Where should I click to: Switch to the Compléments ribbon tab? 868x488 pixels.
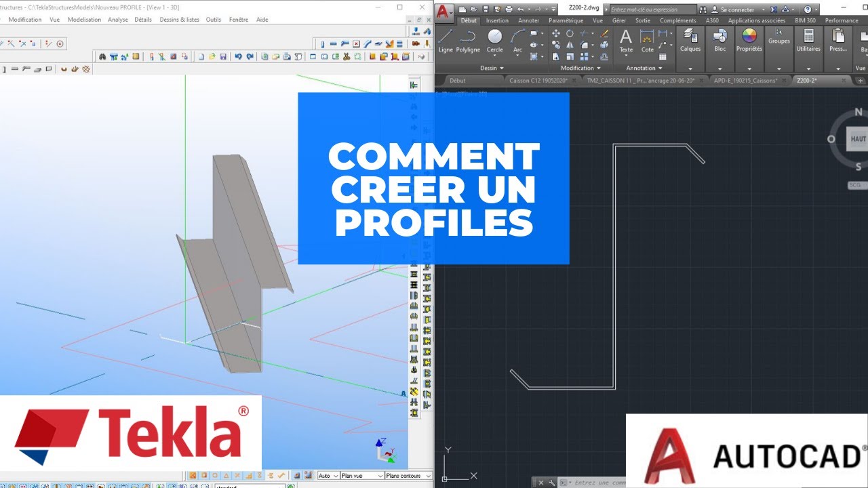[x=678, y=20]
